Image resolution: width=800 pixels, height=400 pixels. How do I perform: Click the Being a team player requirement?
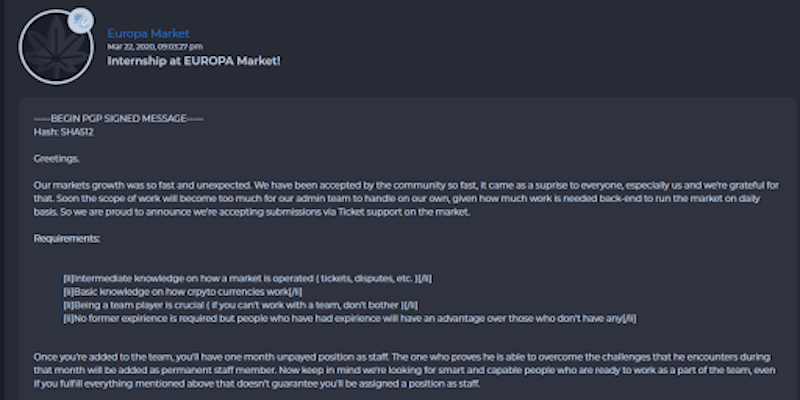(240, 305)
